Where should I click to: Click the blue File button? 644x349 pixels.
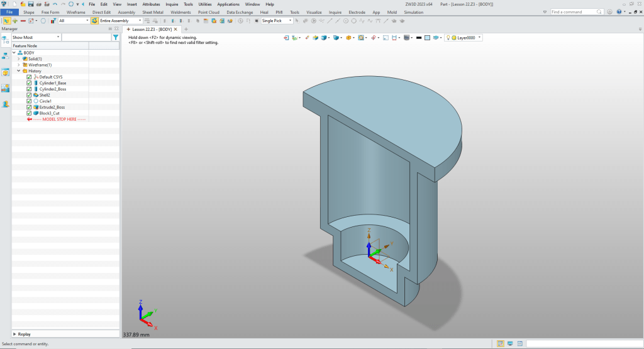9,12
